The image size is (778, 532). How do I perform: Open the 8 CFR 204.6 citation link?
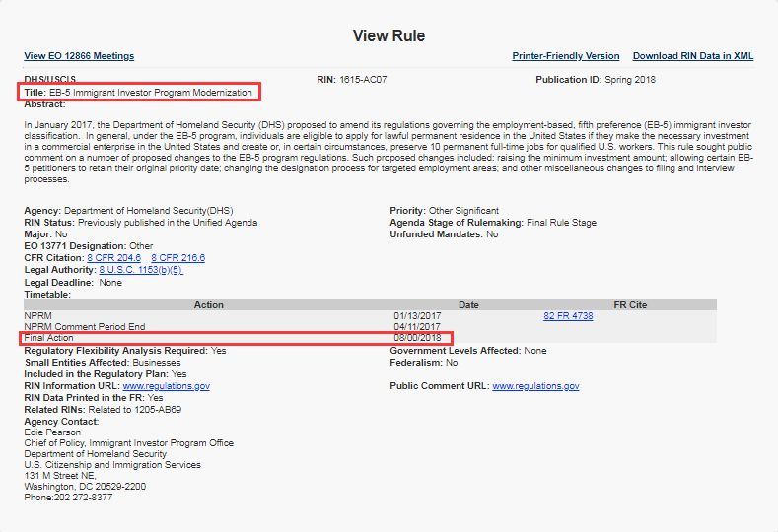(114, 258)
